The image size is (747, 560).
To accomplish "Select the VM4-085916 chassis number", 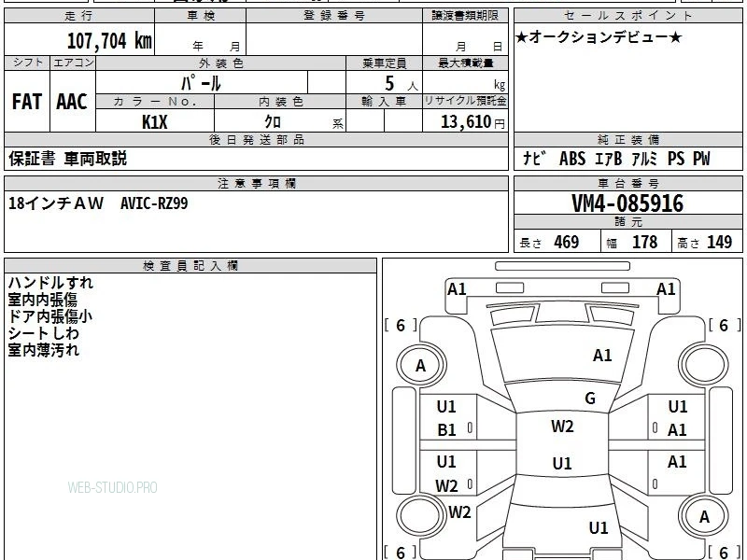I will (627, 203).
